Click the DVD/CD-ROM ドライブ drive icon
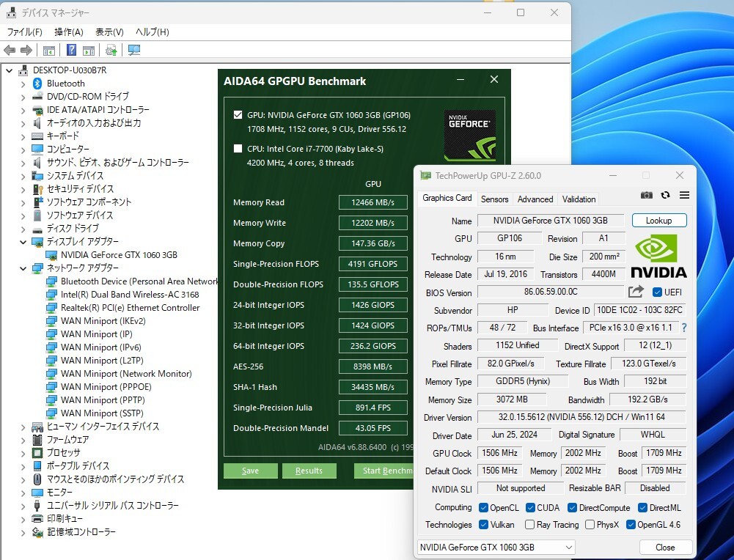 point(37,97)
